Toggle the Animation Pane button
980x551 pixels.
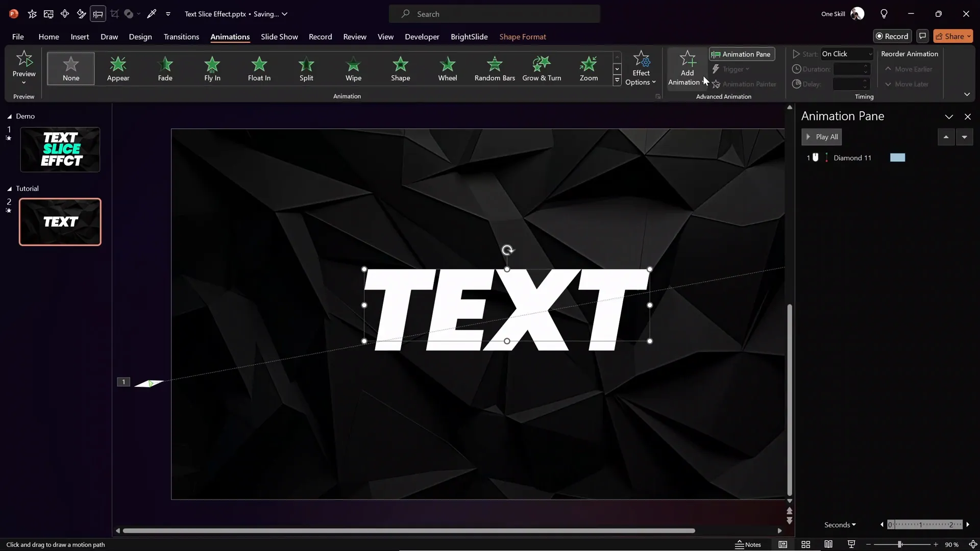(742, 54)
